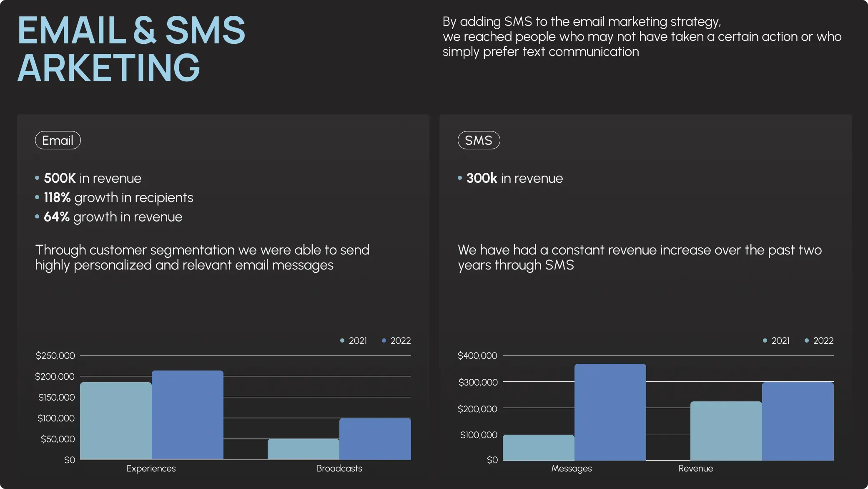The height and width of the screenshot is (489, 868).
Task: Click the $400,000 axis label
Action: pos(477,355)
